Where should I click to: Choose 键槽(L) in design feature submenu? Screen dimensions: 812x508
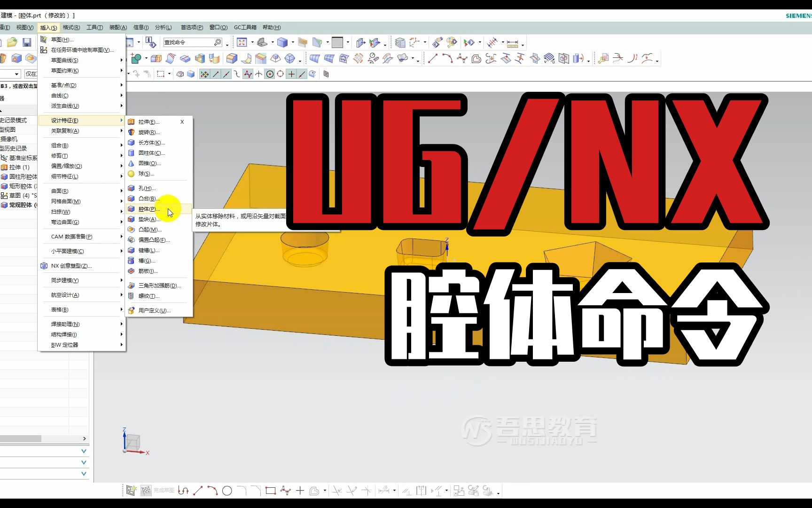click(159, 250)
